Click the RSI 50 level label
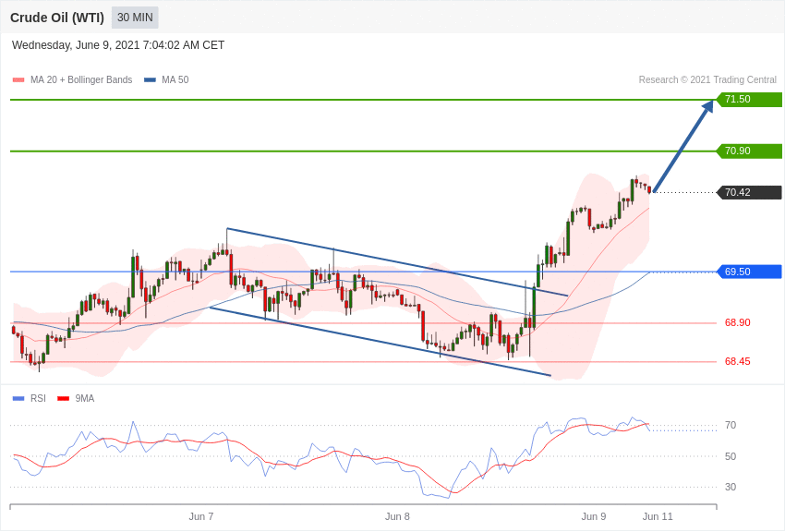The width and height of the screenshot is (785, 532). coord(731,456)
